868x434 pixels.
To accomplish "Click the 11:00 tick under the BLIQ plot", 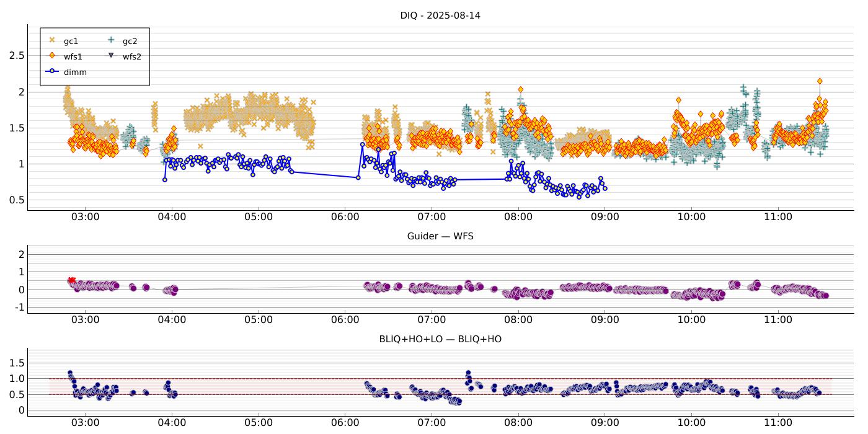I will [778, 423].
